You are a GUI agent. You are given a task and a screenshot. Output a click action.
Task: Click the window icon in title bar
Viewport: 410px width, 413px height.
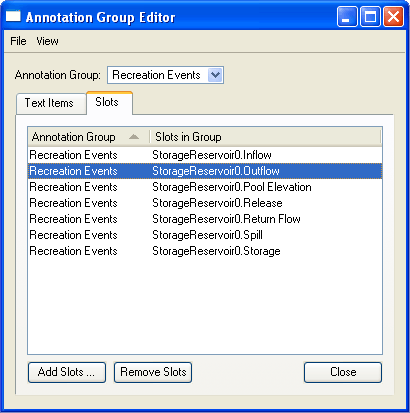[13, 16]
